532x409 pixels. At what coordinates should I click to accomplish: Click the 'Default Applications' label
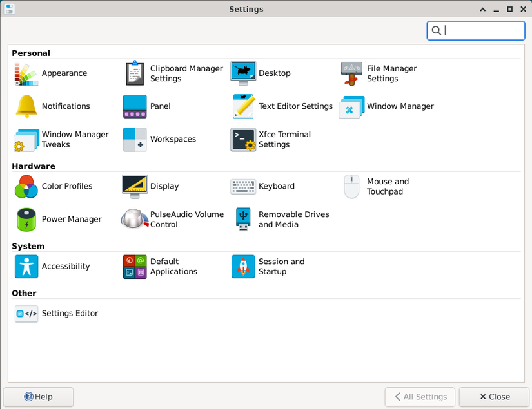173,267
